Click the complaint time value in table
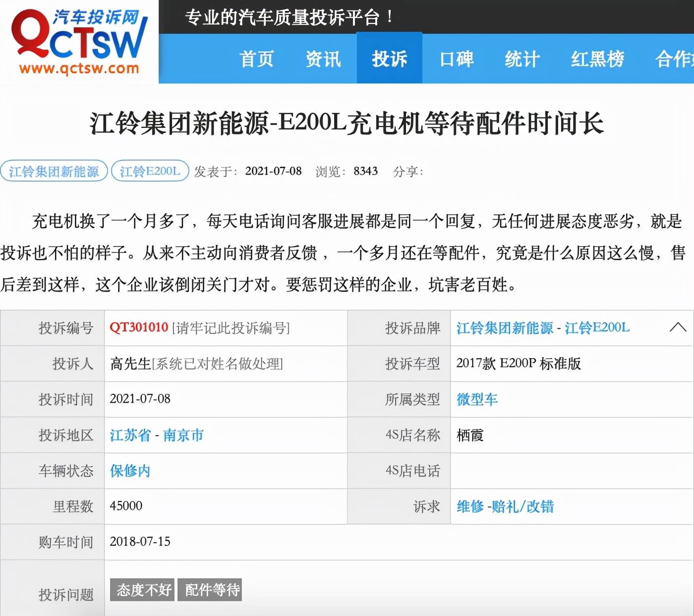 tap(140, 399)
